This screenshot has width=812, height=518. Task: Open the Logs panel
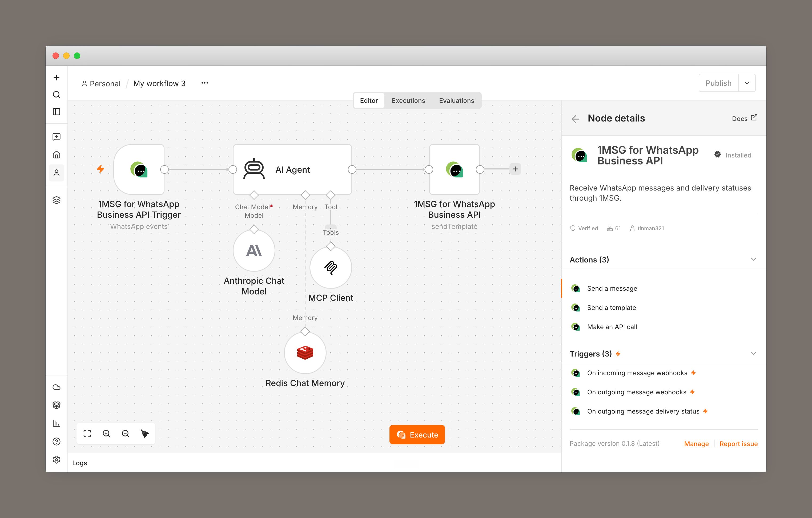pos(80,463)
